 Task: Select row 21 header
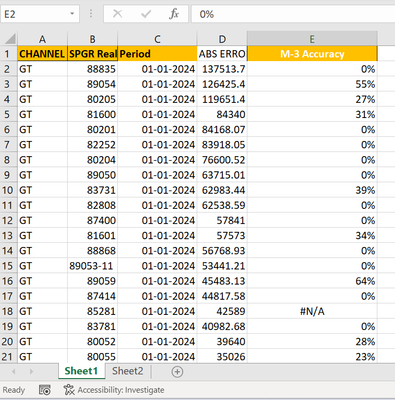(x=9, y=357)
